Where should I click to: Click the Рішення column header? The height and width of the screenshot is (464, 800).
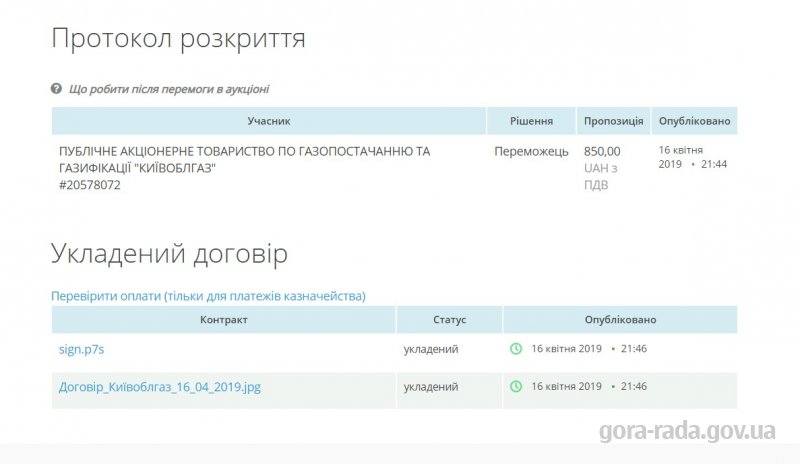[532, 121]
